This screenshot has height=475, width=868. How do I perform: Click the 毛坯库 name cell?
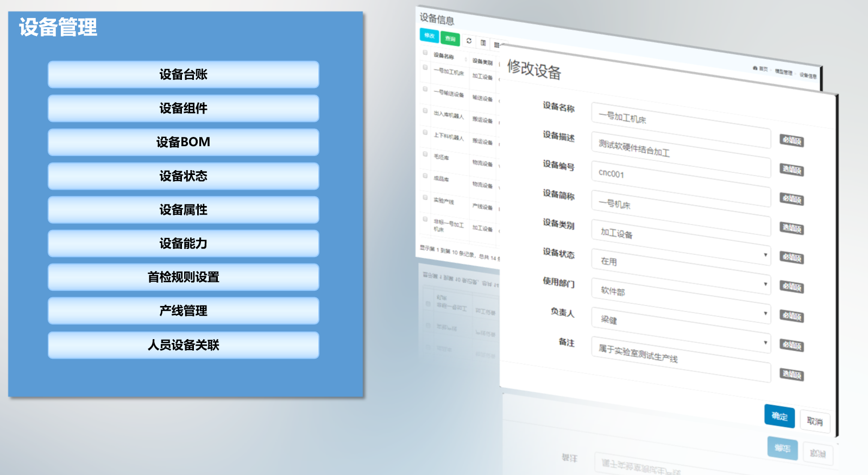coord(442,157)
